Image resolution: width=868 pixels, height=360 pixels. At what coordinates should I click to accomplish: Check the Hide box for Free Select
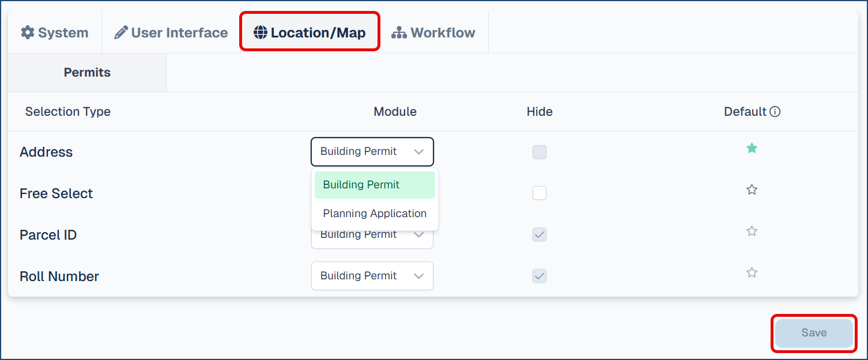pos(539,194)
